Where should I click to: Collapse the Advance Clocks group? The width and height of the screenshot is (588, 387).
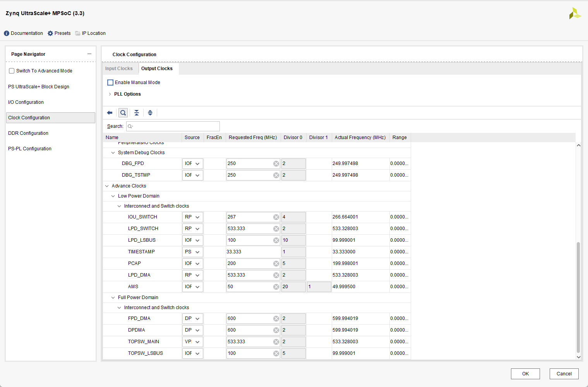107,186
